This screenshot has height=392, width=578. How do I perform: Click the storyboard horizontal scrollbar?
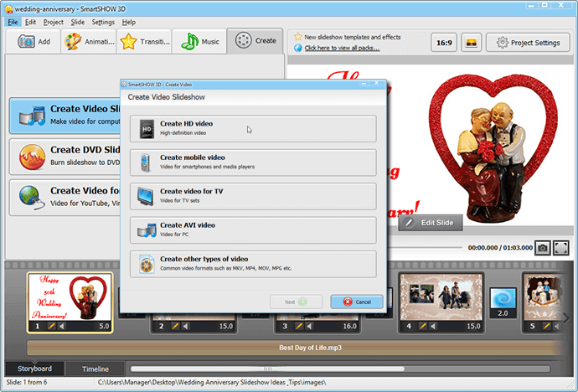(x=267, y=369)
